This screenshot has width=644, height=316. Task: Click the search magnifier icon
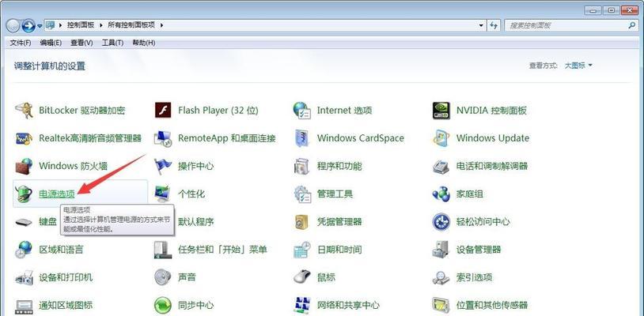(x=632, y=25)
